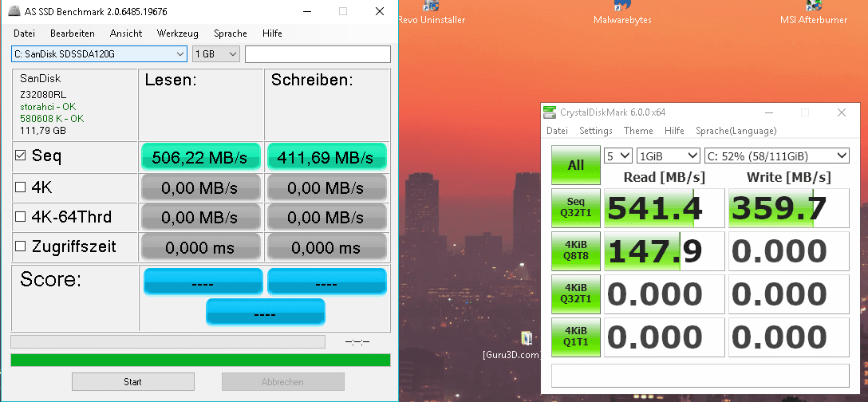Open the SanDisk SDSSDA120G drive dropdown
868x402 pixels.
[99, 54]
